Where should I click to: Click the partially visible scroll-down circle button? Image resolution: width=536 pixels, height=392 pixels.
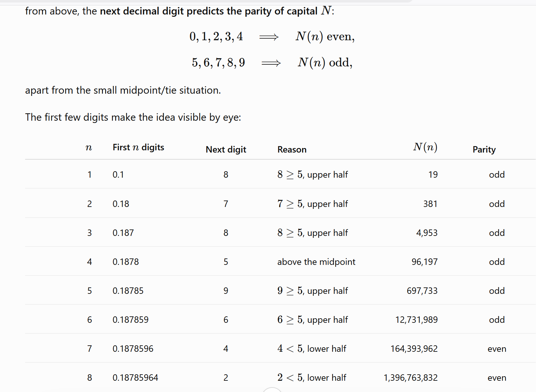(x=272, y=390)
